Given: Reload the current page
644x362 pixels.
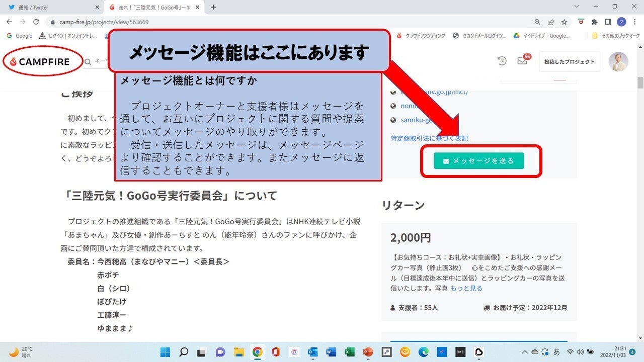Looking at the screenshot, I should click(36, 22).
